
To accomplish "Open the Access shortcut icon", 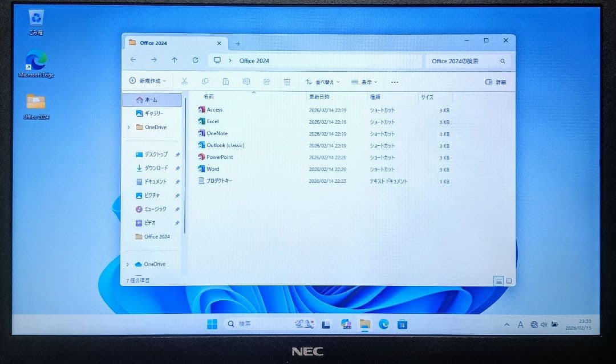I will tap(201, 109).
